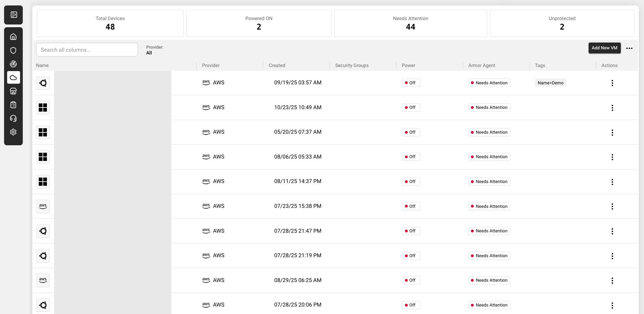Open the radar target icon in sidebar
The width and height of the screenshot is (644, 314).
click(x=13, y=64)
